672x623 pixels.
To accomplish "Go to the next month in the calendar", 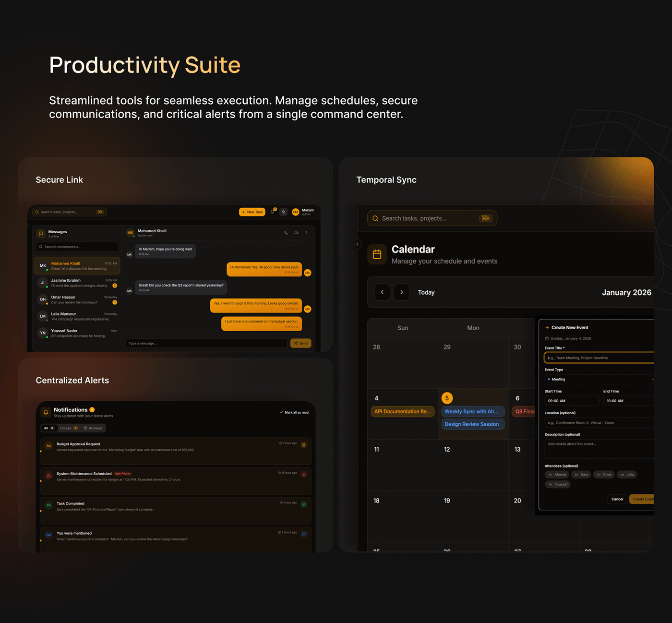I will [402, 292].
